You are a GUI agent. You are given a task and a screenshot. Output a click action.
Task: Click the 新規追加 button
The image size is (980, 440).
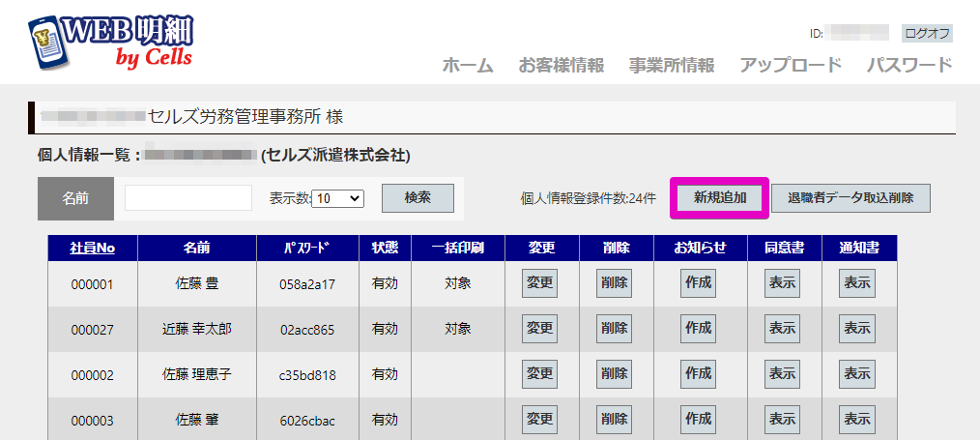[x=720, y=198]
